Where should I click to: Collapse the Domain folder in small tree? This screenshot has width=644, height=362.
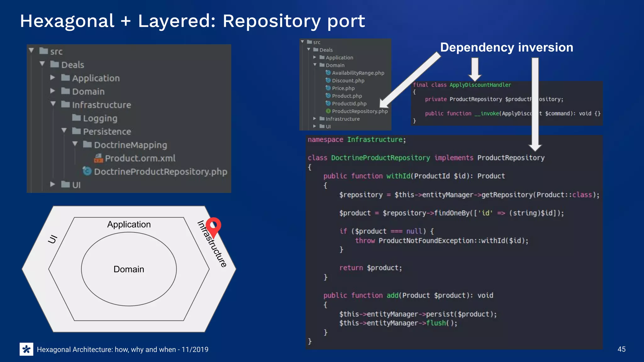(315, 65)
